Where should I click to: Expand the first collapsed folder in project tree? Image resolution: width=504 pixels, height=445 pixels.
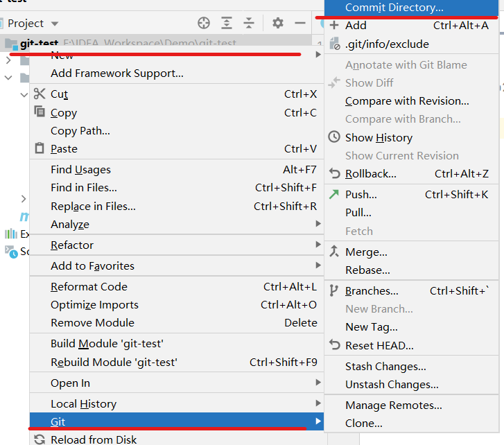pyautogui.click(x=9, y=60)
